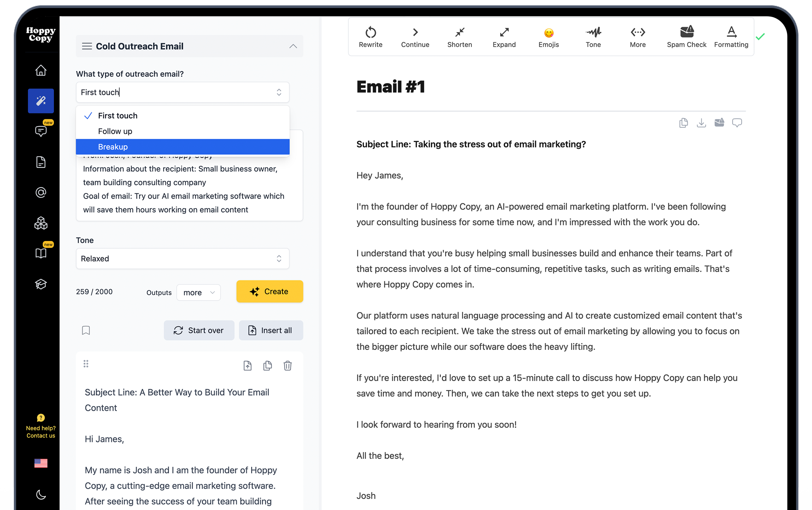Open the chat feature marked new

pyautogui.click(x=41, y=131)
